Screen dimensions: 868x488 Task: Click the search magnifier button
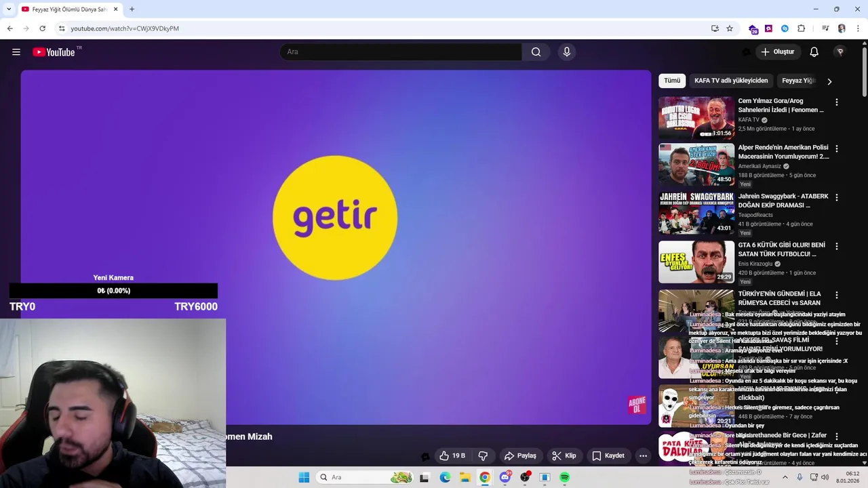click(x=536, y=52)
